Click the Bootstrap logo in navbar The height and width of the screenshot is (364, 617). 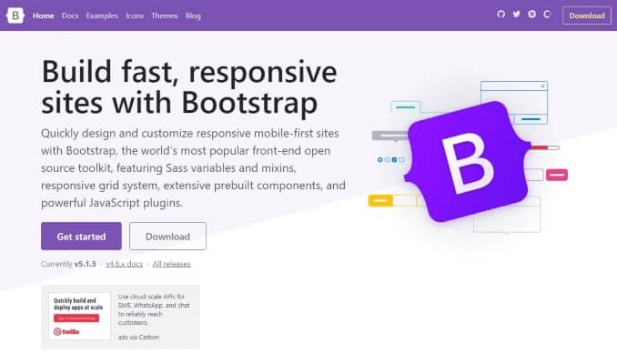click(x=16, y=15)
